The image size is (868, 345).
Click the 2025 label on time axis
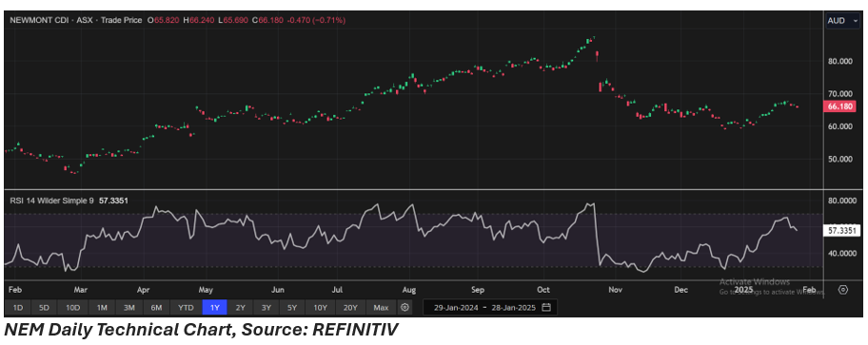(743, 290)
